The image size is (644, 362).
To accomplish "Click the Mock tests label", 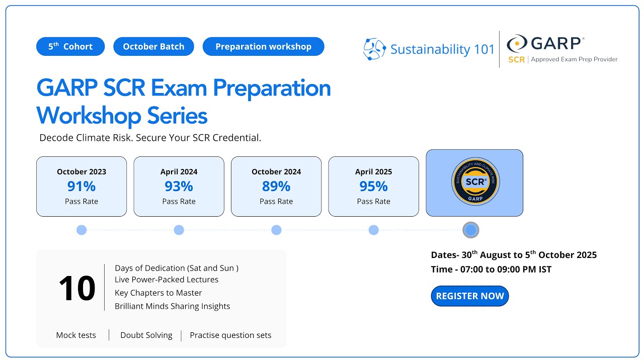I will tap(76, 335).
